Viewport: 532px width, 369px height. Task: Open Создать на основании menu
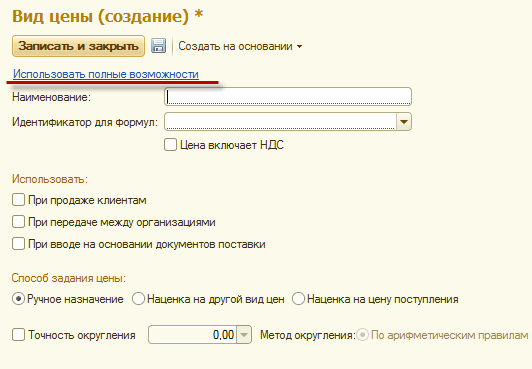pyautogui.click(x=240, y=46)
